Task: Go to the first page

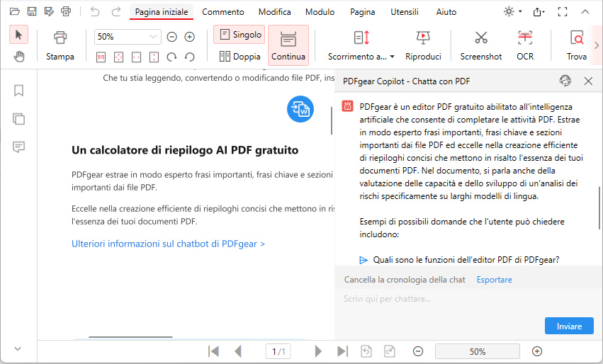Action: point(213,351)
